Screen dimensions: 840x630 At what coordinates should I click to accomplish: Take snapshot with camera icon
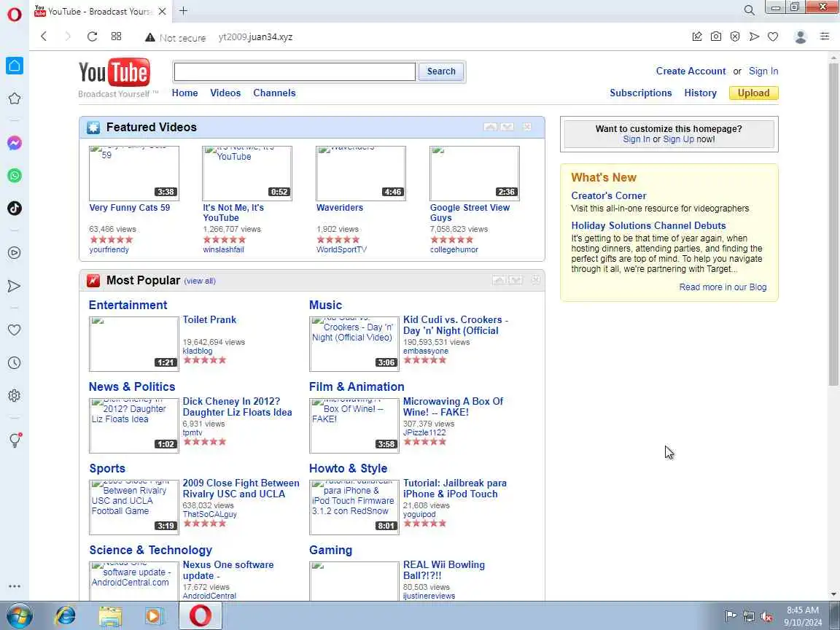pos(716,36)
